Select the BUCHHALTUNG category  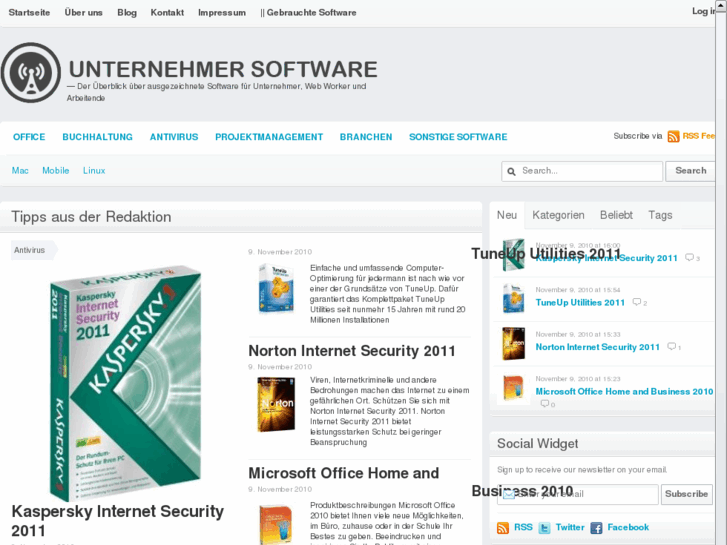pos(97,137)
